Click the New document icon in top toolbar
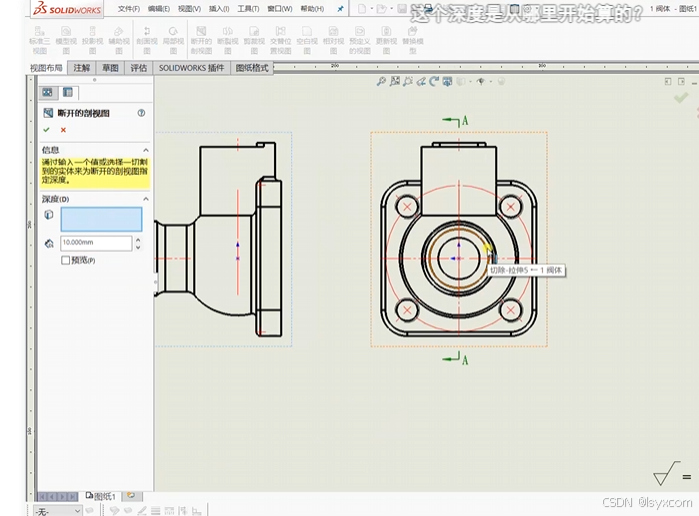Image resolution: width=699 pixels, height=516 pixels. (362, 9)
